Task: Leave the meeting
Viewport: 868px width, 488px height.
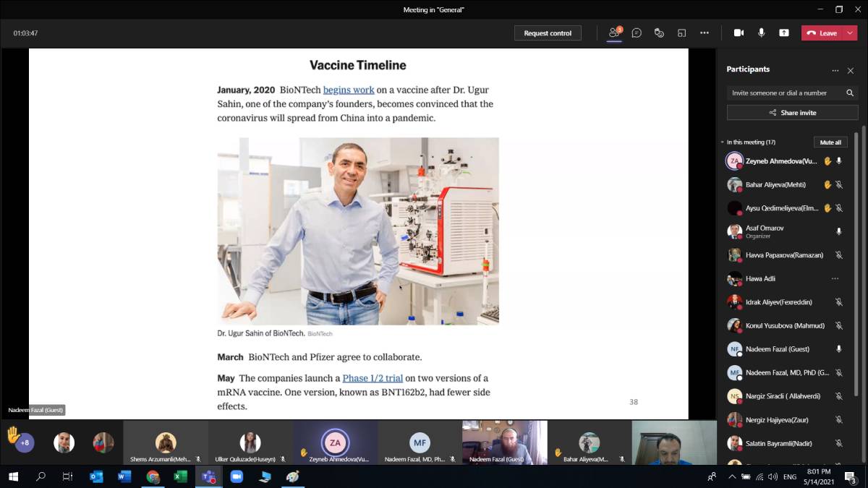Action: 822,33
